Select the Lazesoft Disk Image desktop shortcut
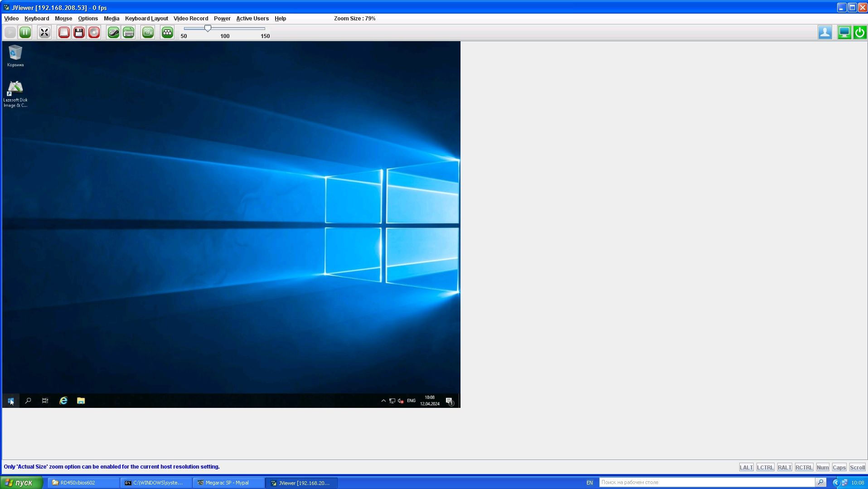The width and height of the screenshot is (868, 489). pyautogui.click(x=15, y=94)
